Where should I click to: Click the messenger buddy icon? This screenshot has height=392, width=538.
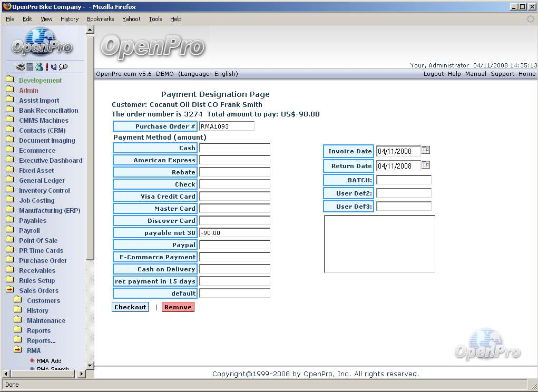coord(39,67)
